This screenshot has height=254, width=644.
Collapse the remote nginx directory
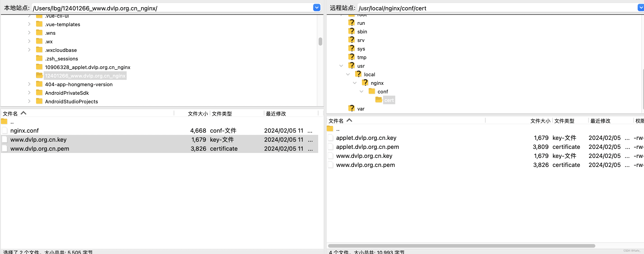point(354,83)
